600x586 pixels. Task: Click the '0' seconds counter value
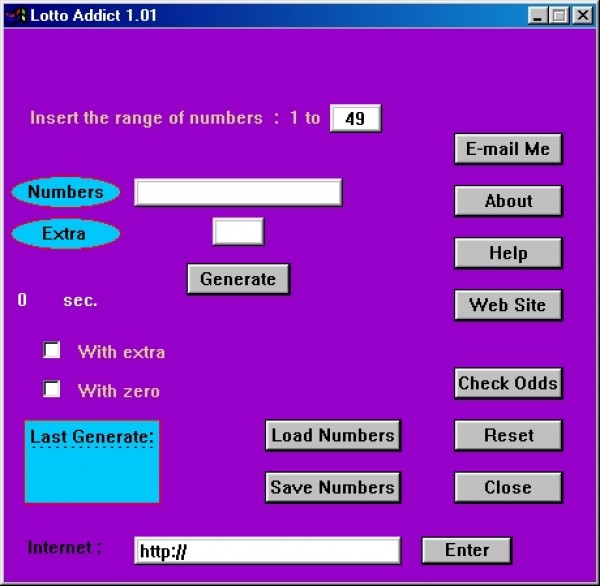pos(22,300)
